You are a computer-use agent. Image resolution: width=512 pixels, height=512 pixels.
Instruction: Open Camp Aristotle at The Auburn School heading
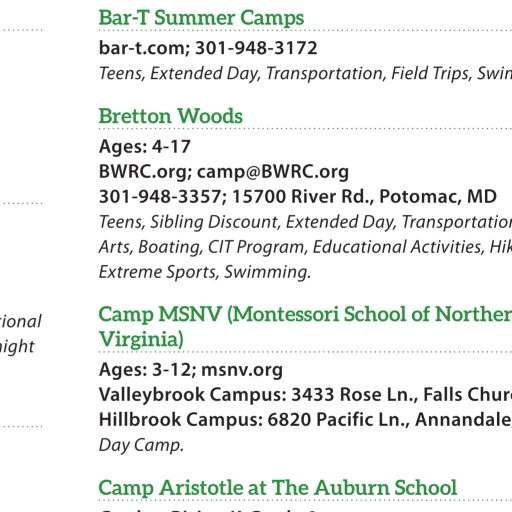point(278,488)
